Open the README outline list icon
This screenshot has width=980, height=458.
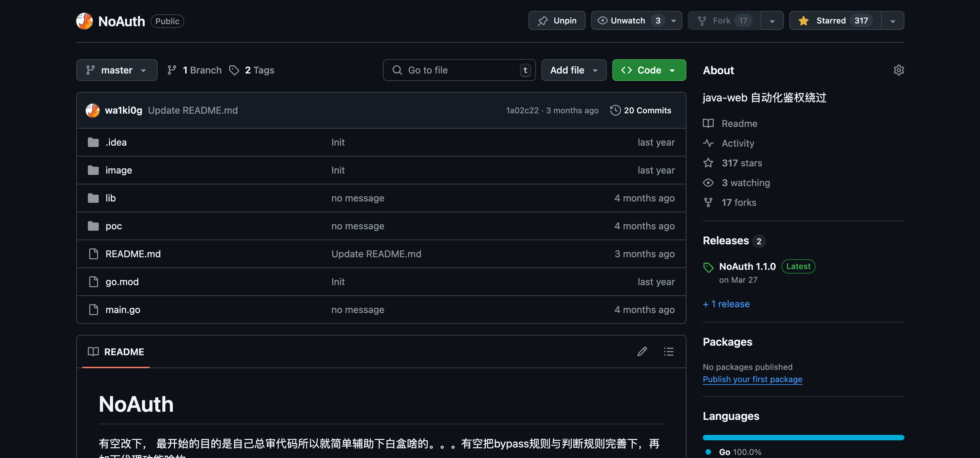[668, 351]
